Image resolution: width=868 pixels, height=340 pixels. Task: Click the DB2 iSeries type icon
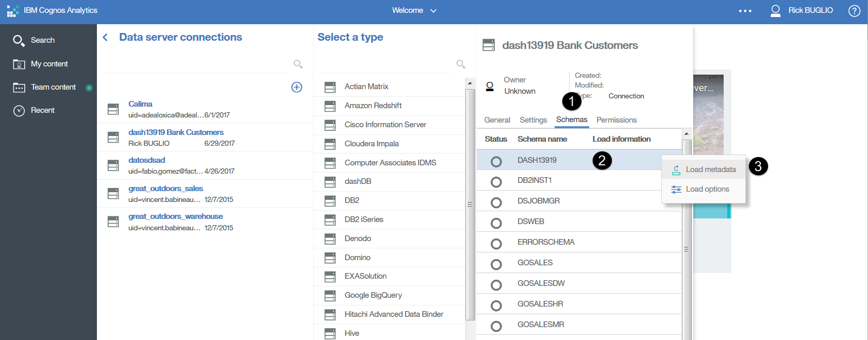click(x=330, y=220)
